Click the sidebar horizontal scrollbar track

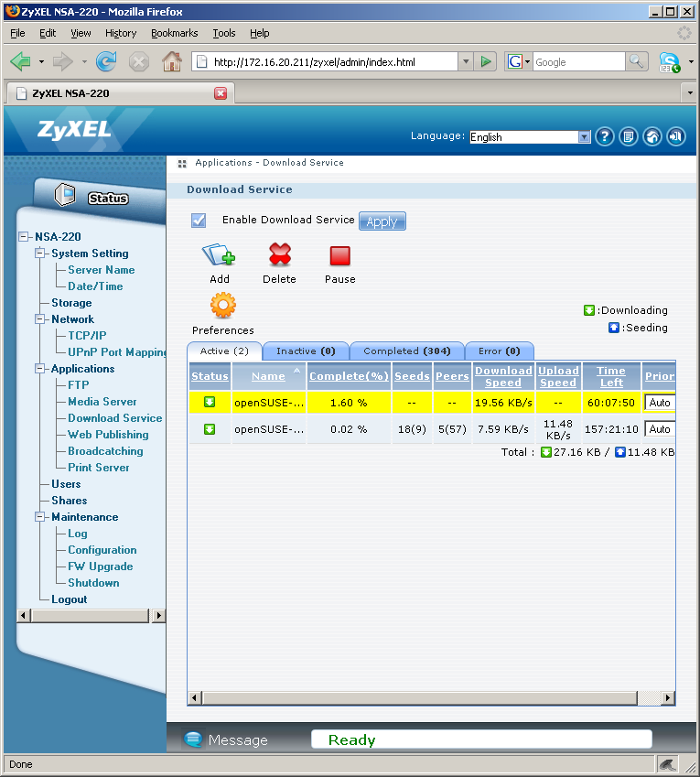point(91,615)
